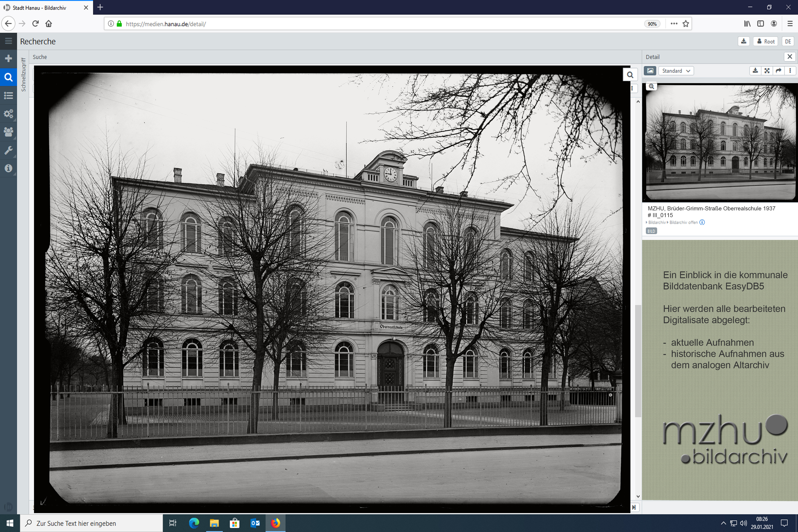Open the Root user menu
The width and height of the screenshot is (798, 532).
point(766,41)
